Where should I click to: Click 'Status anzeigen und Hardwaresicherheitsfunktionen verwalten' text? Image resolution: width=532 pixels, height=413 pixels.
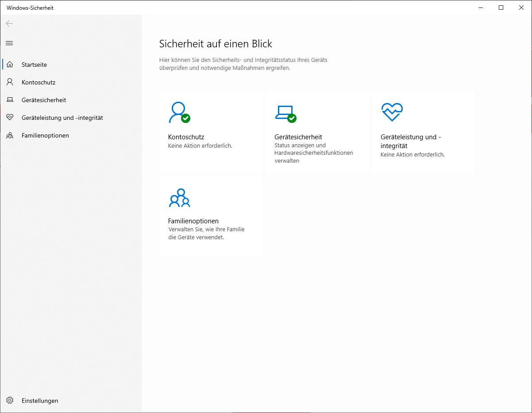314,153
